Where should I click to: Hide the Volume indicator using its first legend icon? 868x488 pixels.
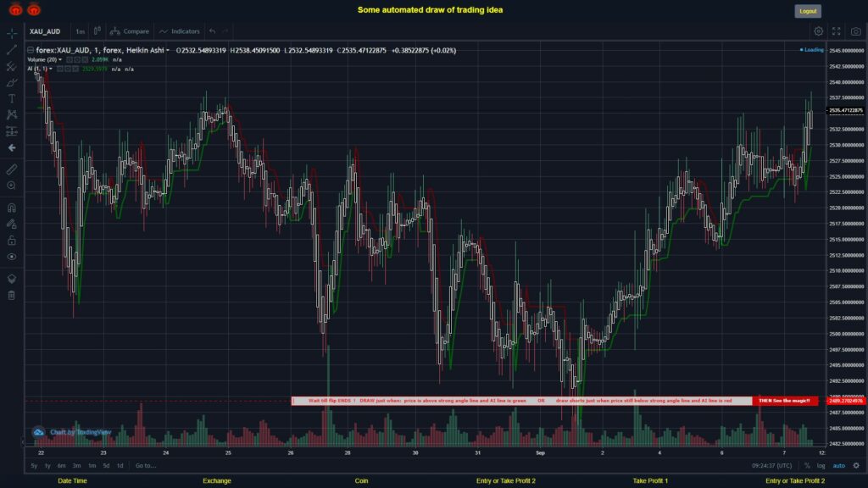(x=70, y=60)
